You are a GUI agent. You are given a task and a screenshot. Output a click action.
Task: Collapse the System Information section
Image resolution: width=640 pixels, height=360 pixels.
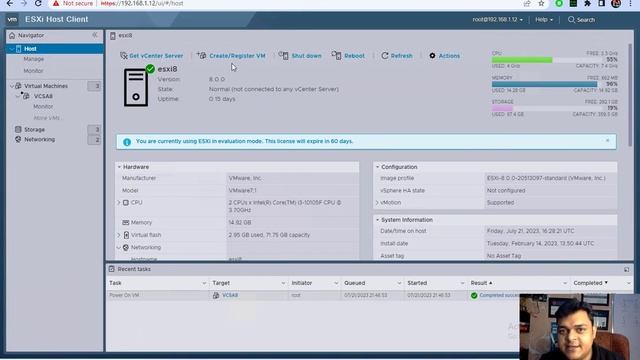378,220
